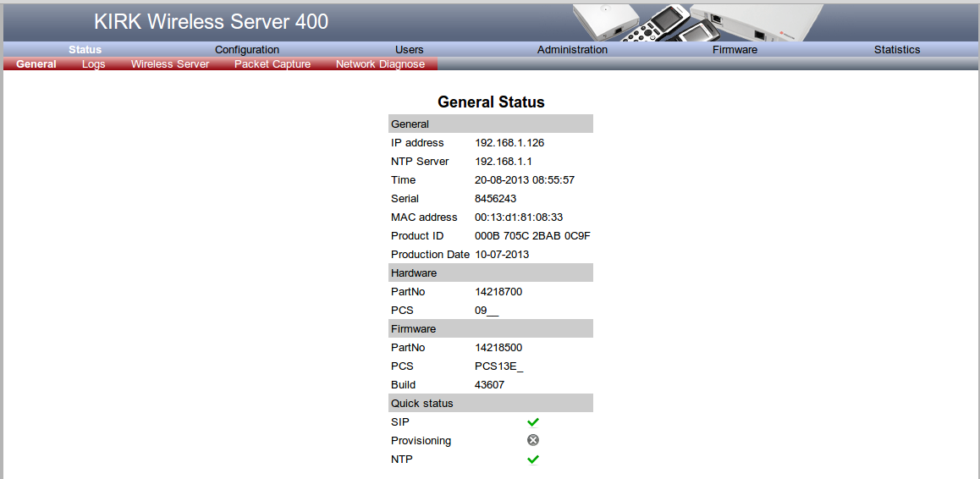Click the IP address value 192.168.1.126
Image resolution: width=980 pixels, height=479 pixels.
(509, 142)
